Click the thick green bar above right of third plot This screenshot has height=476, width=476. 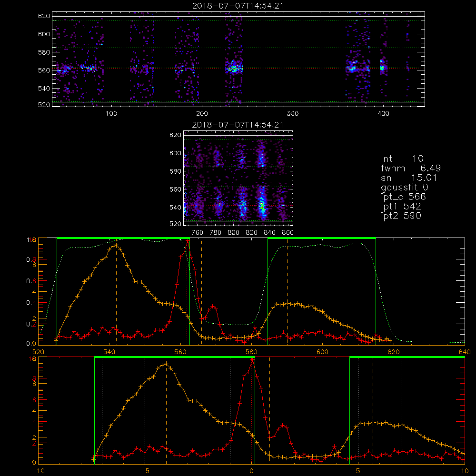tap(322, 238)
